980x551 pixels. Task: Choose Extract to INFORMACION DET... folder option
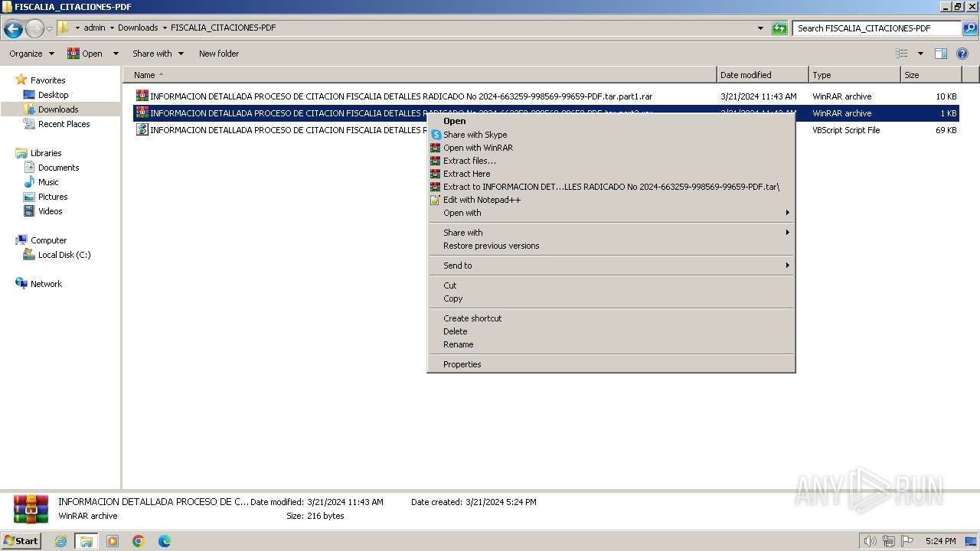pyautogui.click(x=611, y=187)
